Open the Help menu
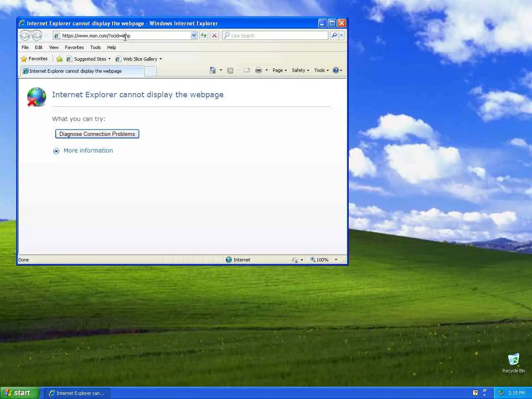 (x=111, y=47)
